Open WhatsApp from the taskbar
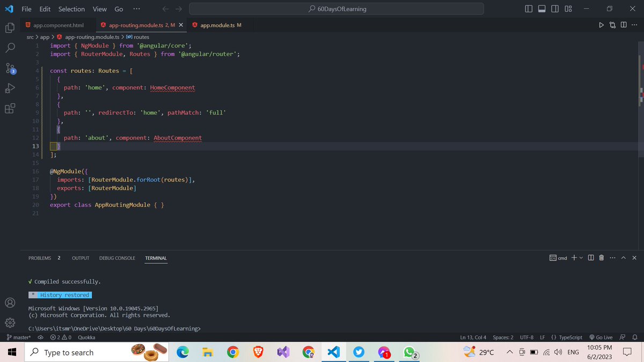The image size is (644, 362). [410, 352]
